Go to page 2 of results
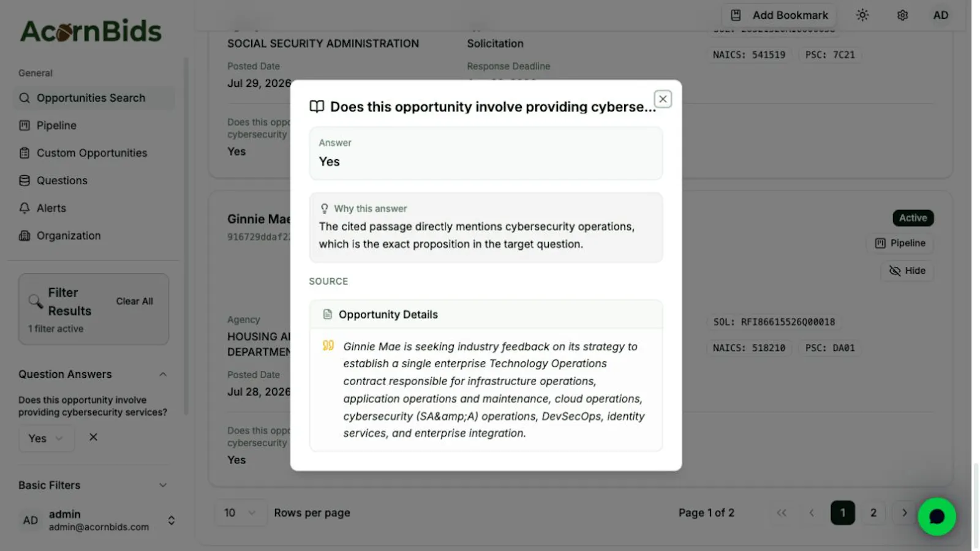Screen dimensions: 980x551 873,513
